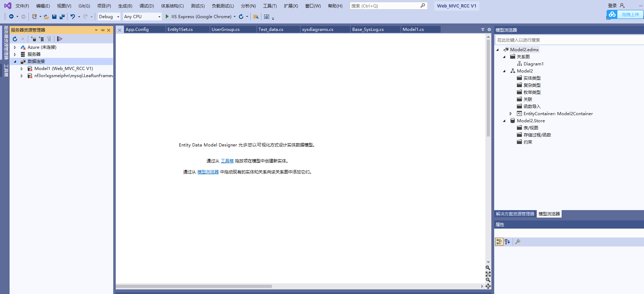This screenshot has width=644, height=294.
Task: Close the active document with X button
Action: 120,30
